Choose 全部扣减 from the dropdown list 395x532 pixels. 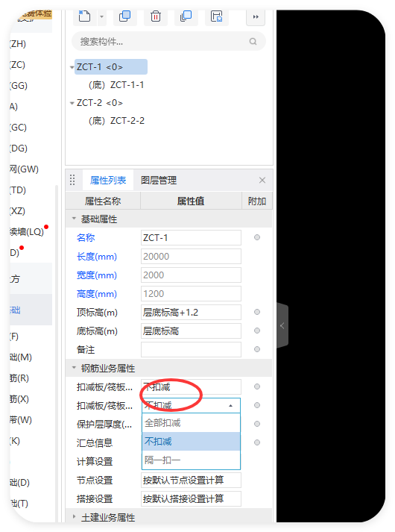[191, 423]
